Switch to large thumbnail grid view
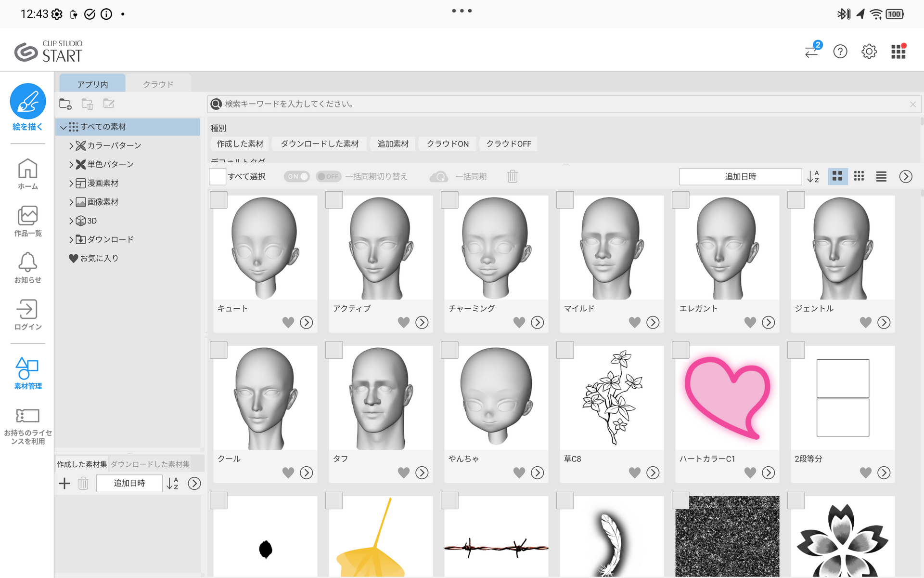Viewport: 924px width, 578px height. point(837,176)
